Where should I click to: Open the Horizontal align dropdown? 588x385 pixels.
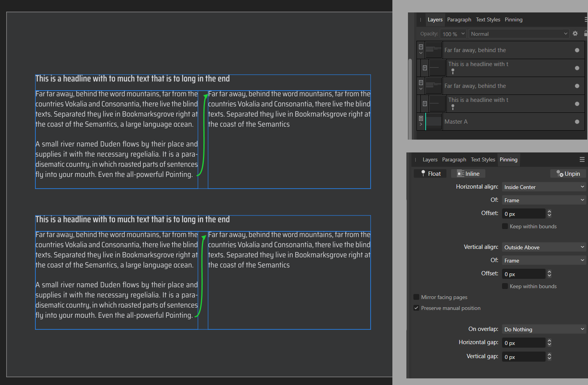[544, 187]
